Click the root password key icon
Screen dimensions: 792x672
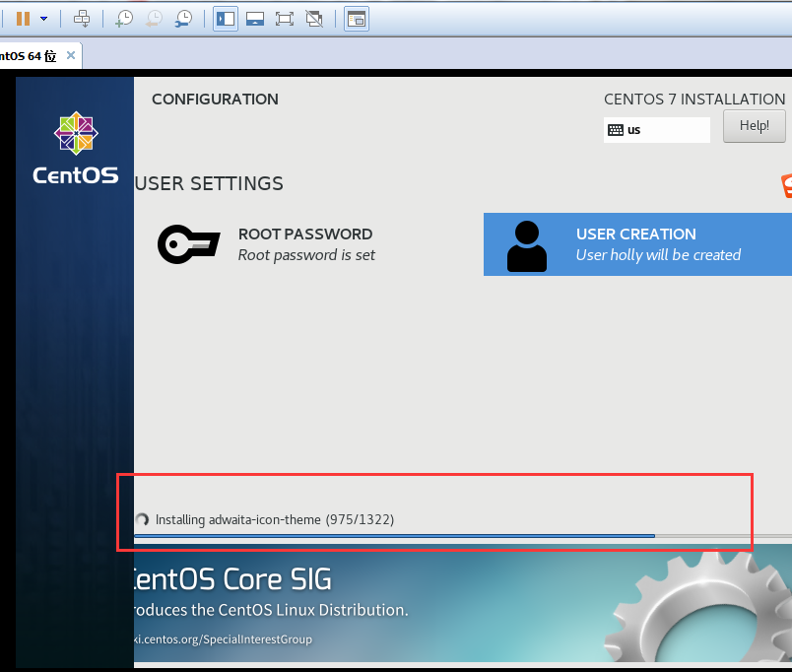[x=188, y=244]
